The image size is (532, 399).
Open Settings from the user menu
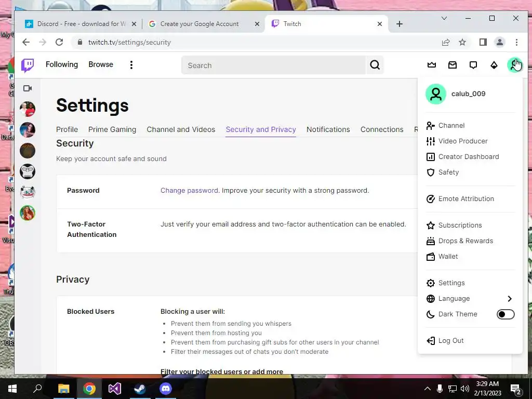coord(470,283)
